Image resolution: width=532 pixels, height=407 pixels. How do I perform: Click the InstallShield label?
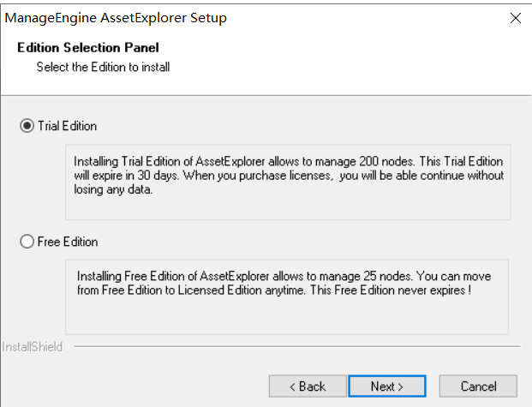33,347
